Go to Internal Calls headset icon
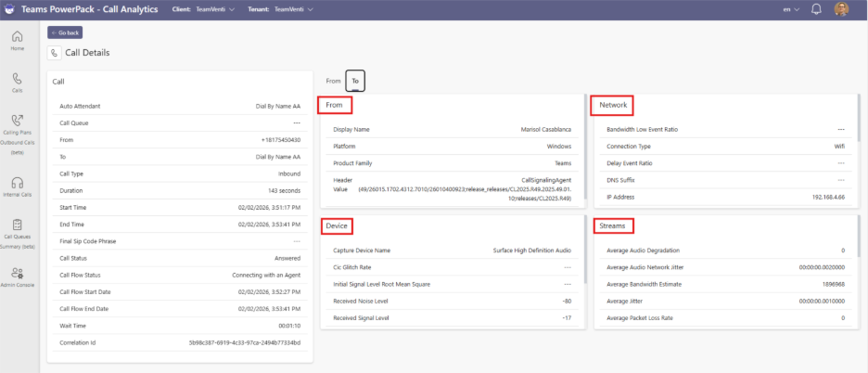The height and width of the screenshot is (373, 868). point(18,184)
